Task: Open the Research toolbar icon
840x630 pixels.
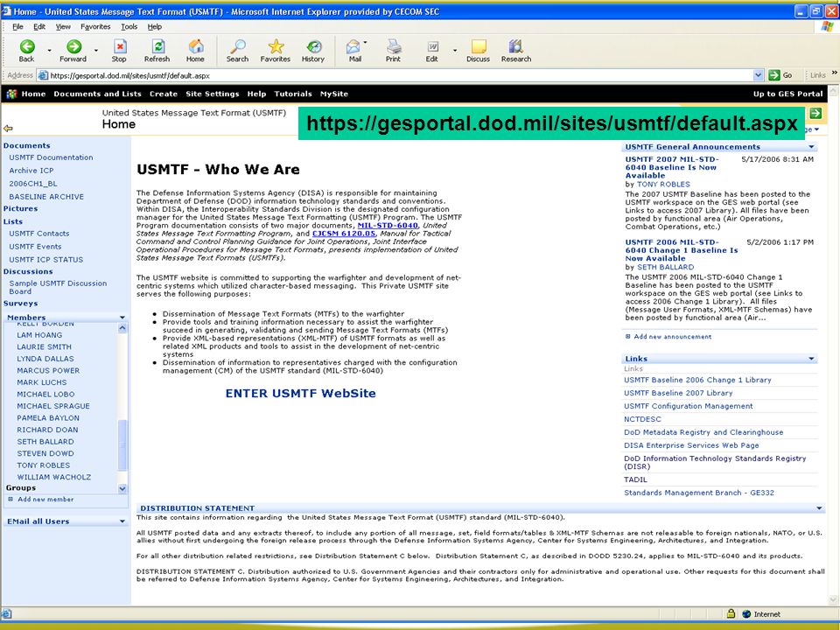Action: [x=516, y=46]
